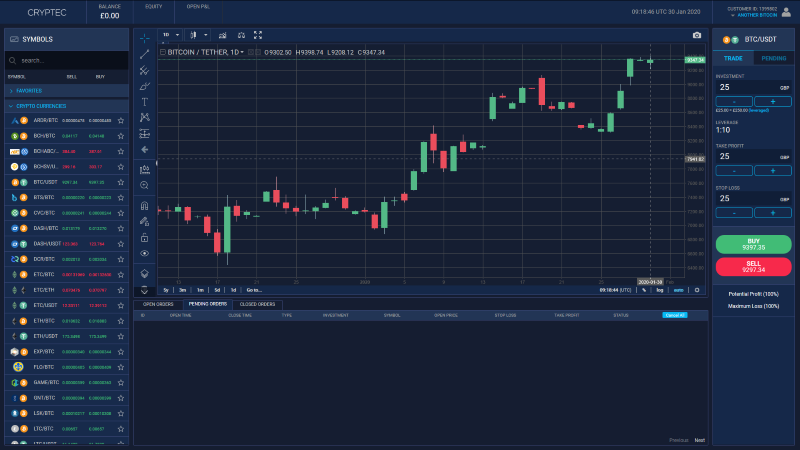Viewport: 800px width, 450px height.
Task: Click the Sell 9297.34 button
Action: point(754,267)
